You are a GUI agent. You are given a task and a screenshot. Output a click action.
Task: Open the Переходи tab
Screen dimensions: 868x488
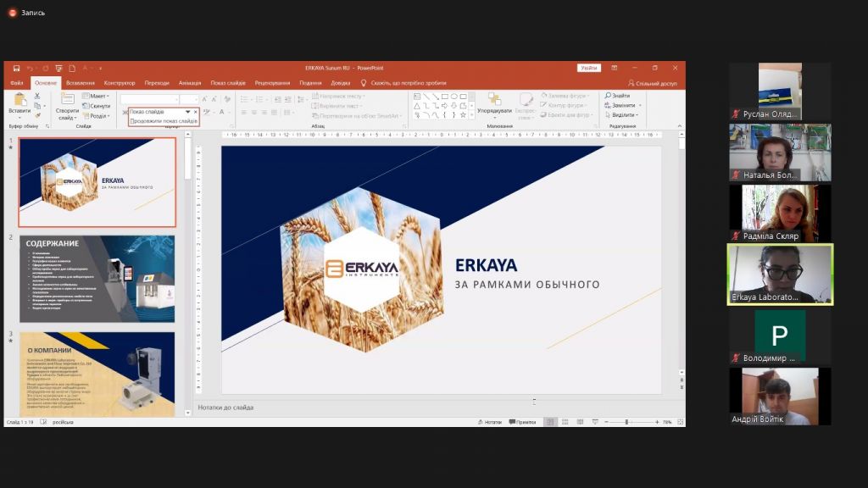(x=157, y=83)
